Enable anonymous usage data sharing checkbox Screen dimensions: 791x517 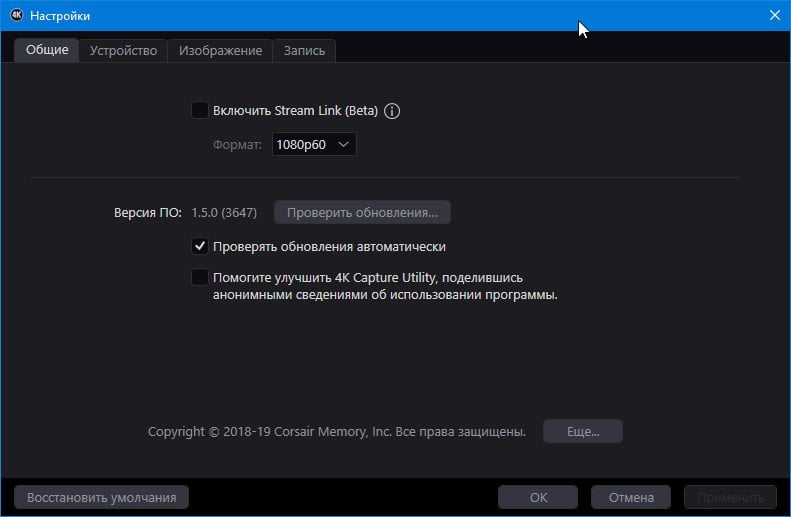tap(200, 277)
